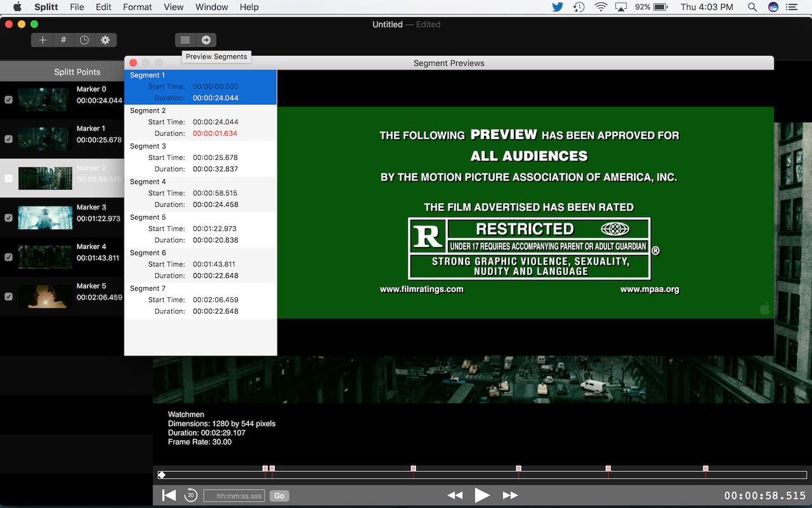
Task: Open the View menu
Action: coord(174,7)
